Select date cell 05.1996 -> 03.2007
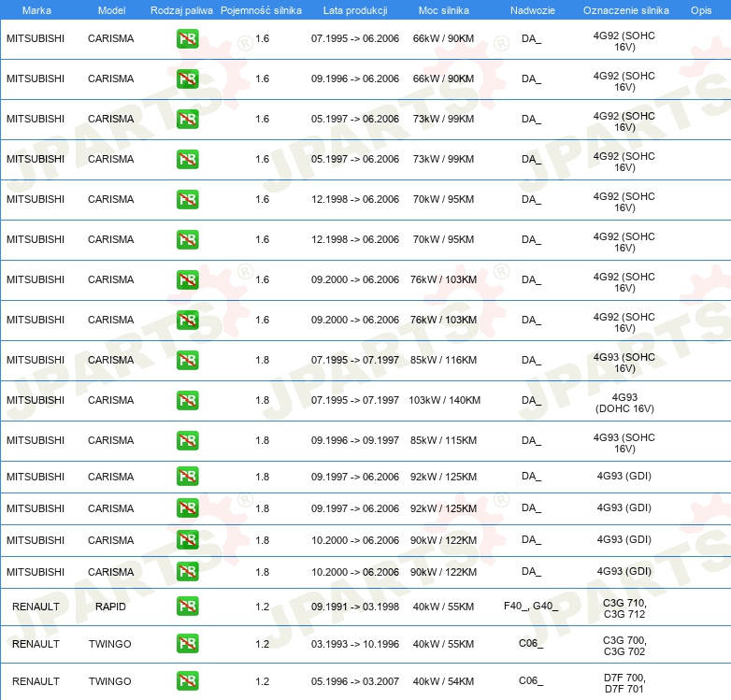Image resolution: width=731 pixels, height=700 pixels. pos(355,681)
